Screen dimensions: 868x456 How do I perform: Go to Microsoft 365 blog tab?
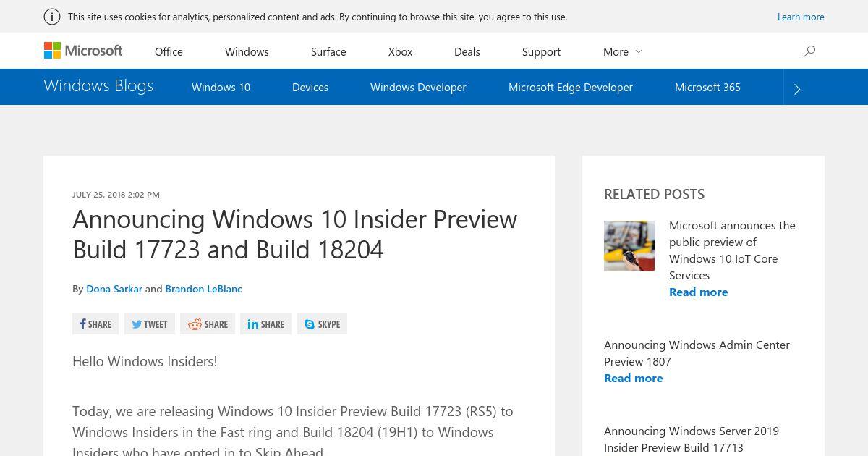(707, 87)
